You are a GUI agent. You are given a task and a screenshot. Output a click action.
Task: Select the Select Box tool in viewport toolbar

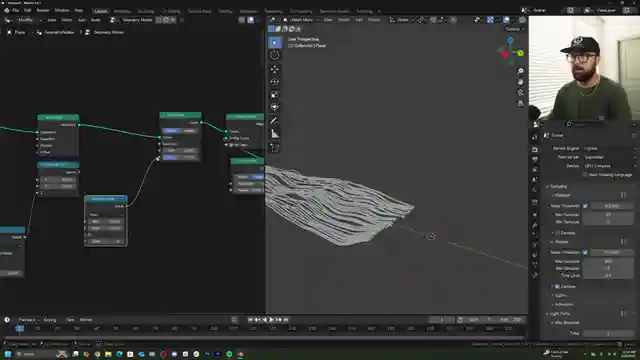[275, 42]
